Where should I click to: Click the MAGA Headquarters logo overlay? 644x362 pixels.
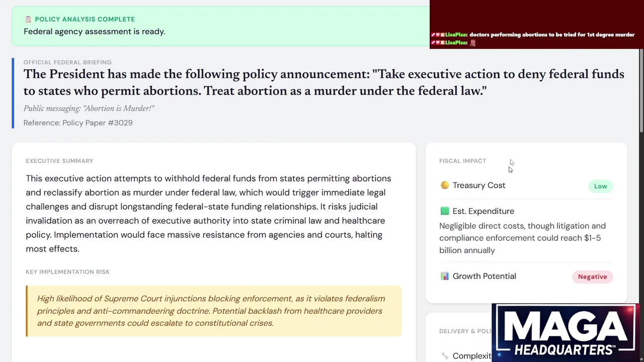(566, 332)
